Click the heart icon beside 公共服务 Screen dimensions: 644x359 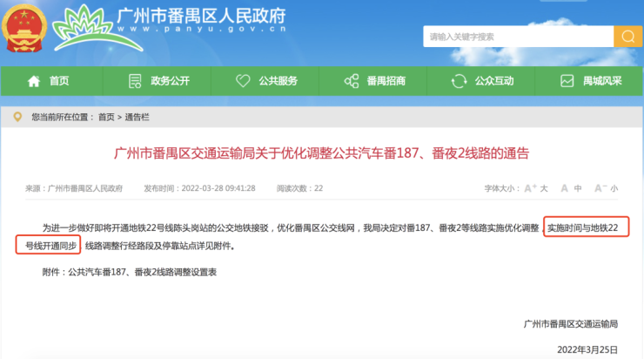(x=243, y=81)
